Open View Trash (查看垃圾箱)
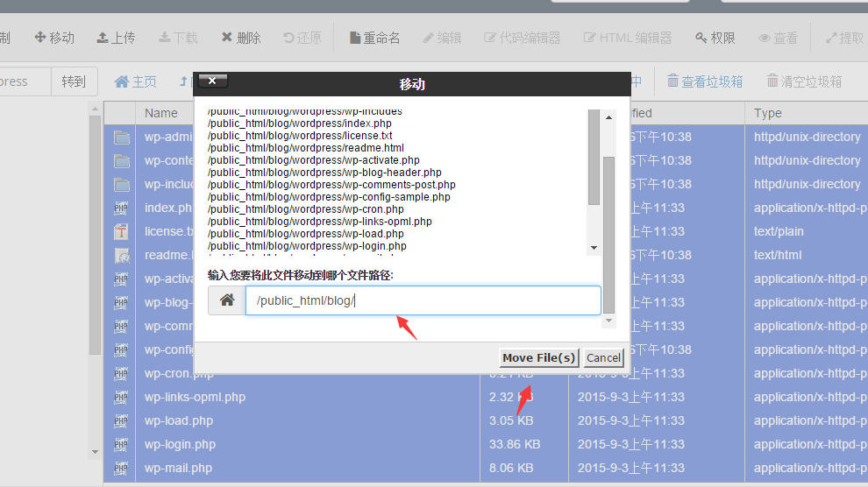Viewport: 868px width, 487px height. [x=704, y=81]
